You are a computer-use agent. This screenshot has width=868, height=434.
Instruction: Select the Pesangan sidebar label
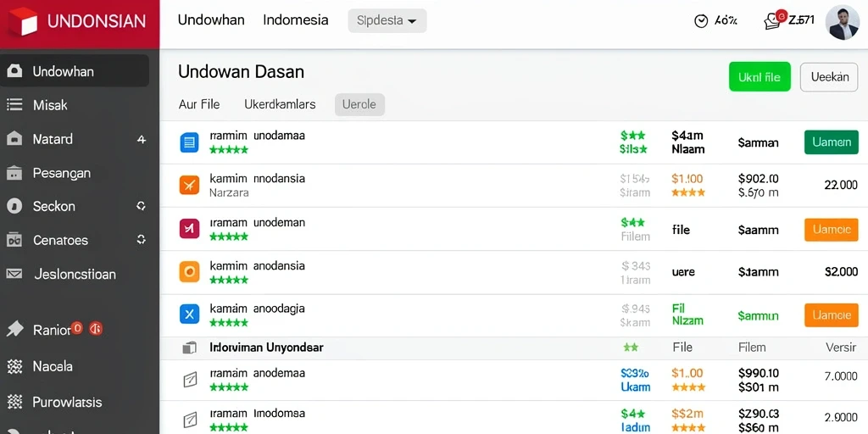(61, 173)
